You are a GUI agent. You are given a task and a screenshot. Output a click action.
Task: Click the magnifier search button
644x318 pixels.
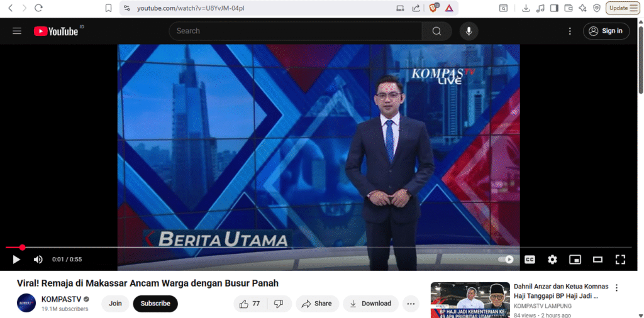(436, 31)
